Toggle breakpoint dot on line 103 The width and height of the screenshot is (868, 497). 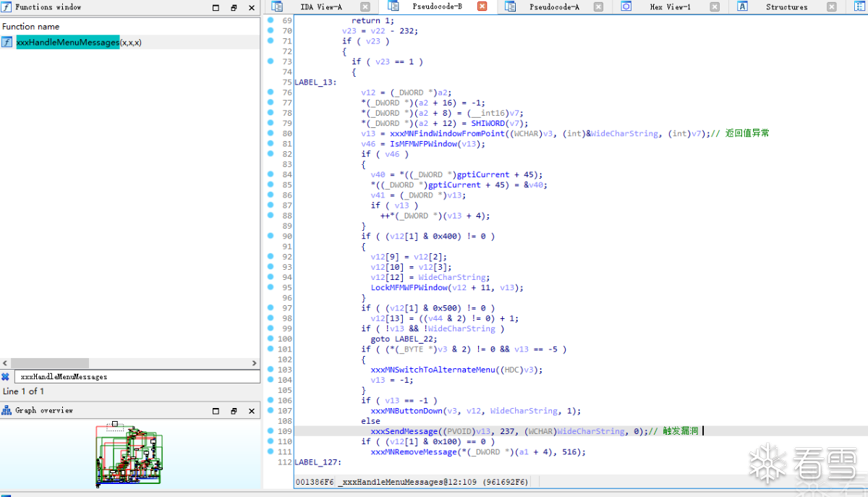click(x=270, y=369)
